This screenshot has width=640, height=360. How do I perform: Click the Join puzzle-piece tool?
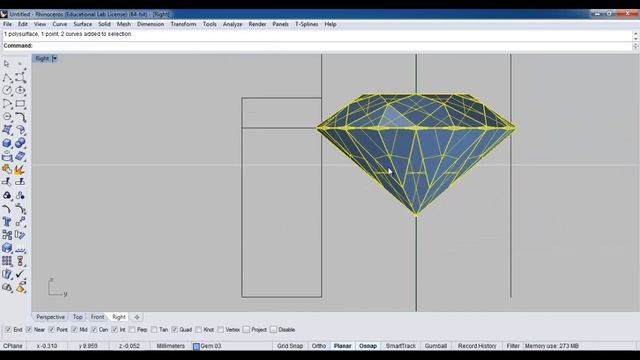coord(7,169)
